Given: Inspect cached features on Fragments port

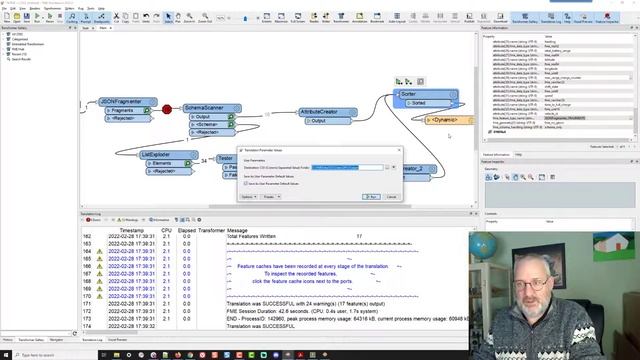Looking at the screenshot, I should click(147, 110).
